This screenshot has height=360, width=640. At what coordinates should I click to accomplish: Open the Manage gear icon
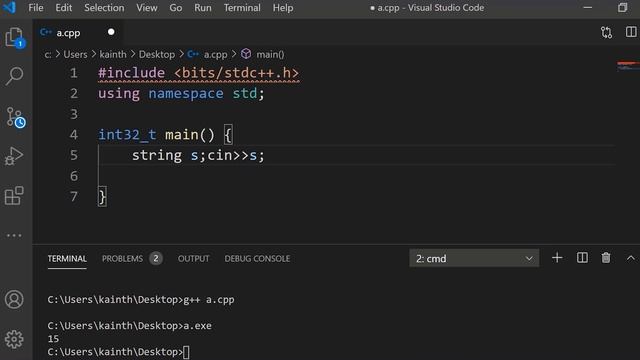[x=14, y=339]
